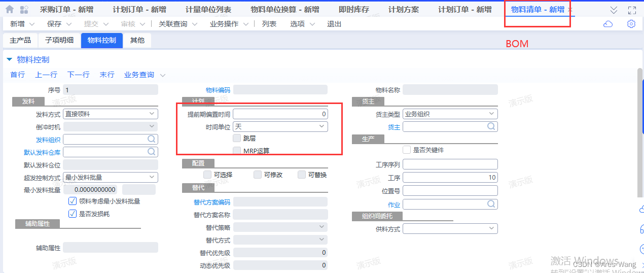Open the 超发控制方式 dropdown
644x273 pixels.
click(111, 177)
